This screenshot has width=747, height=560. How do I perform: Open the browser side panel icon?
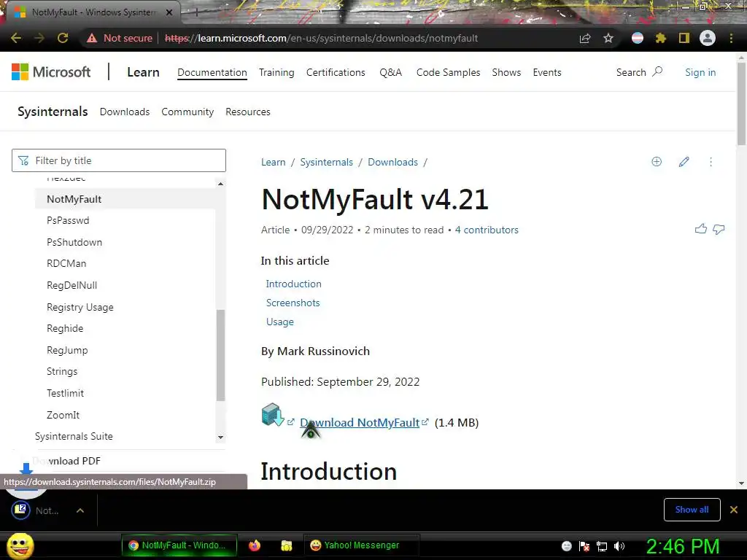click(x=684, y=38)
